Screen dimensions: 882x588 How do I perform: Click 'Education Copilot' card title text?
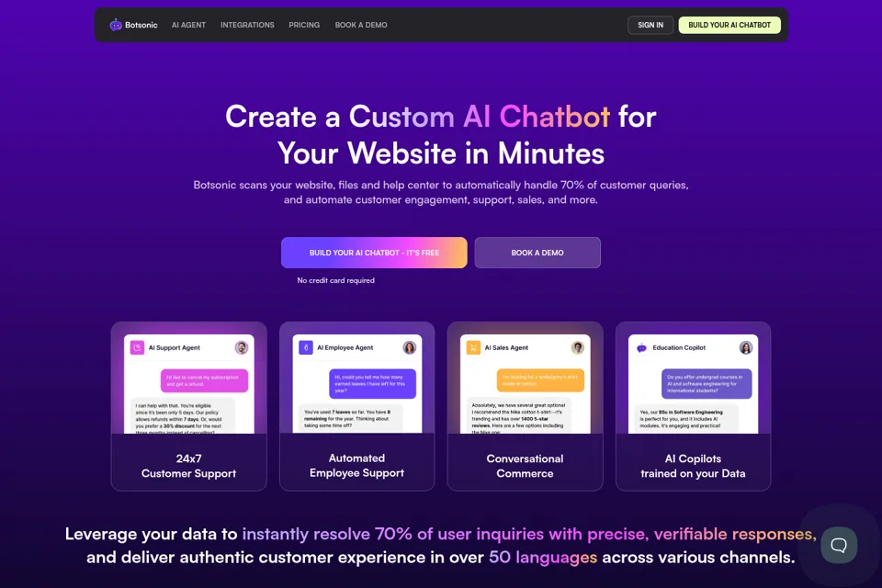679,347
